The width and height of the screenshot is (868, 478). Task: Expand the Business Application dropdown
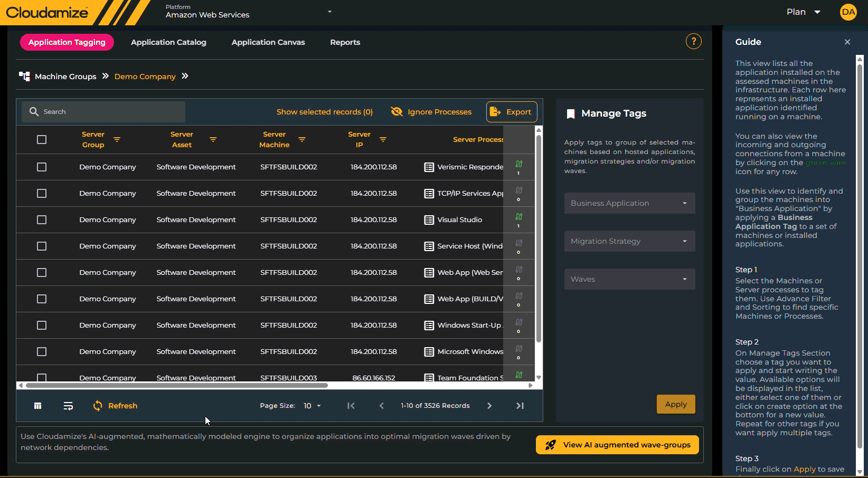(629, 203)
